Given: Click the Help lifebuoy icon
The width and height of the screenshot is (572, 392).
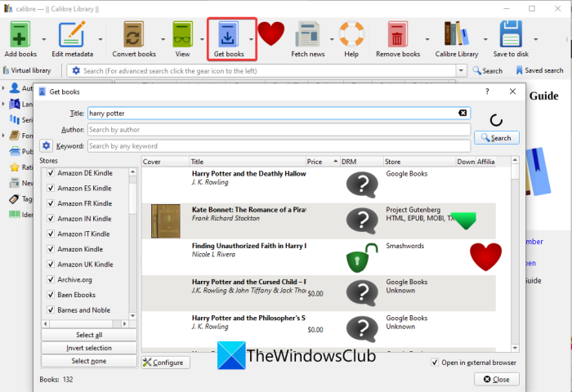Looking at the screenshot, I should click(351, 34).
